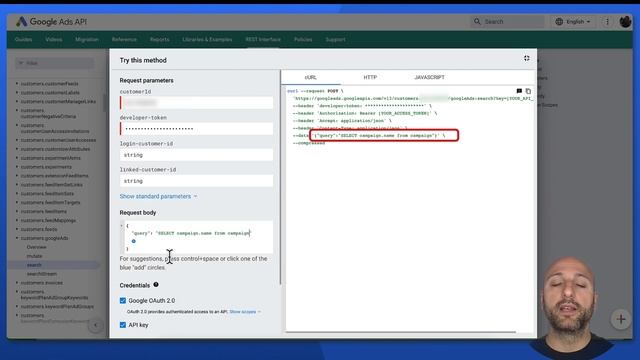This screenshot has height=360, width=640.
Task: Expand customers.invoices in sidebar
Action: click(x=17, y=283)
